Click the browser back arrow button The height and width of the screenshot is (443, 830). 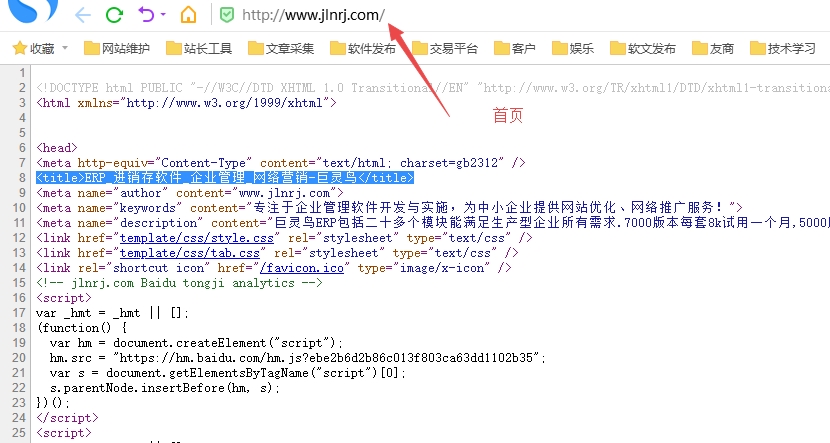[x=83, y=15]
